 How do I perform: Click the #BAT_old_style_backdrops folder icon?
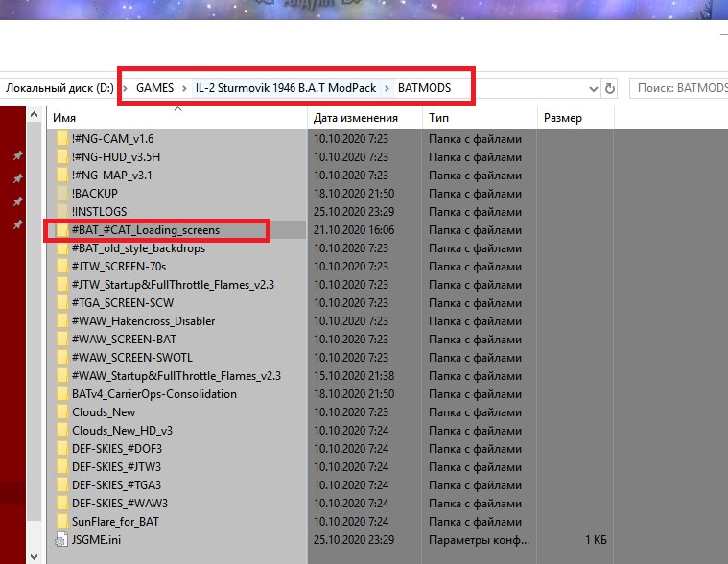(x=62, y=247)
